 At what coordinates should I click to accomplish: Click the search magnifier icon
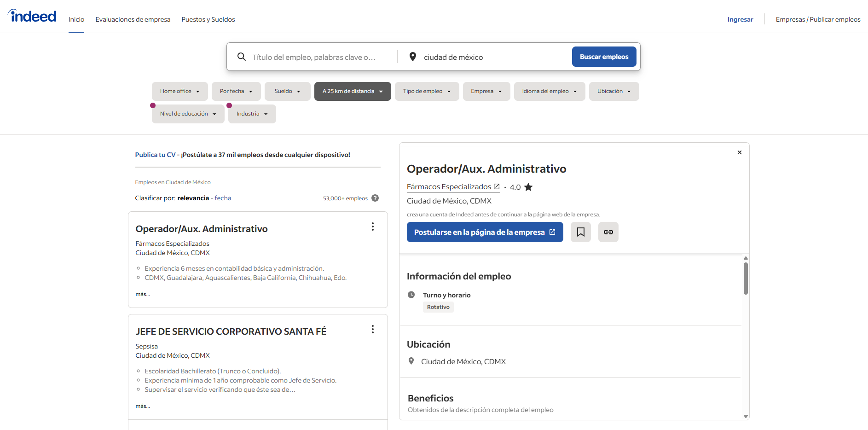[x=242, y=57]
